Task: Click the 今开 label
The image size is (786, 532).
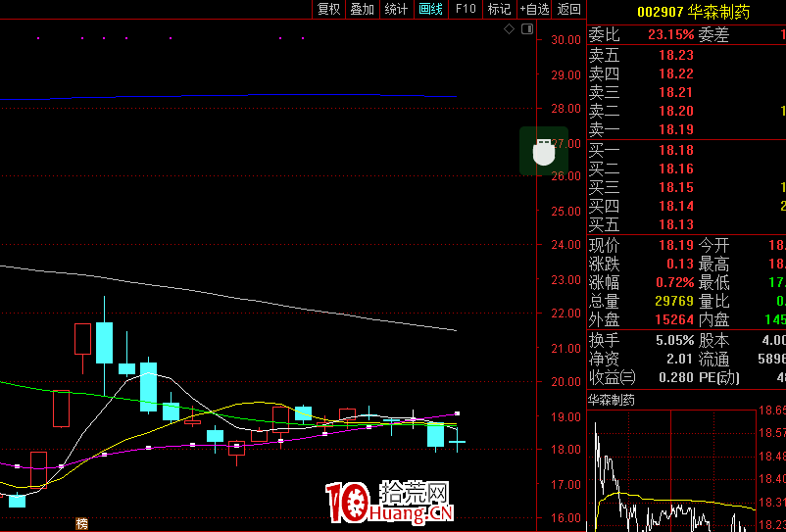Action: pyautogui.click(x=713, y=246)
